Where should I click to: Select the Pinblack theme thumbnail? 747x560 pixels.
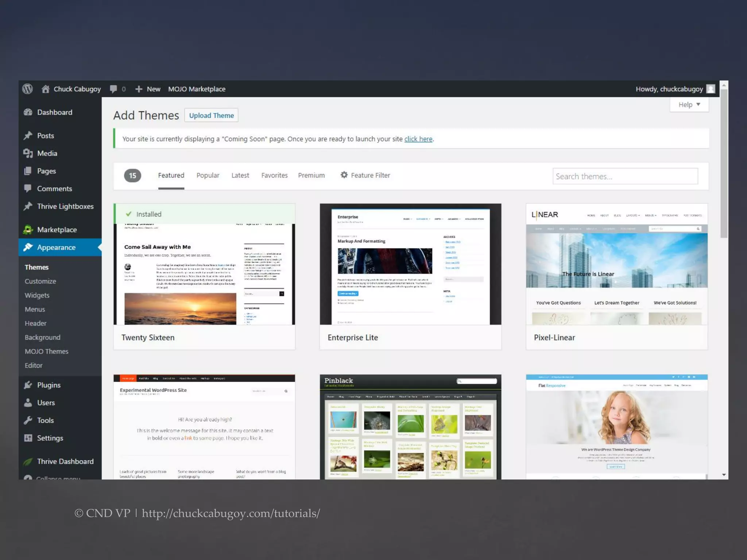click(410, 427)
